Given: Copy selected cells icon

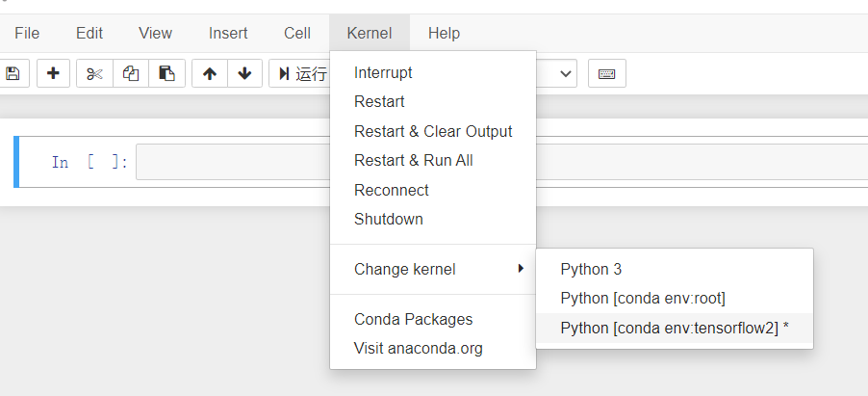Looking at the screenshot, I should click(x=131, y=73).
